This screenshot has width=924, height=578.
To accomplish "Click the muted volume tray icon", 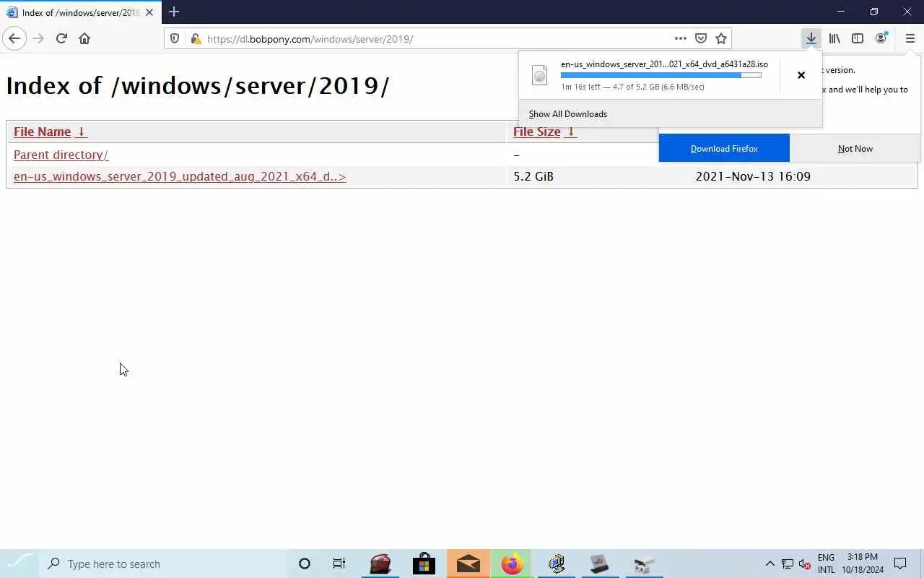I will [x=804, y=564].
